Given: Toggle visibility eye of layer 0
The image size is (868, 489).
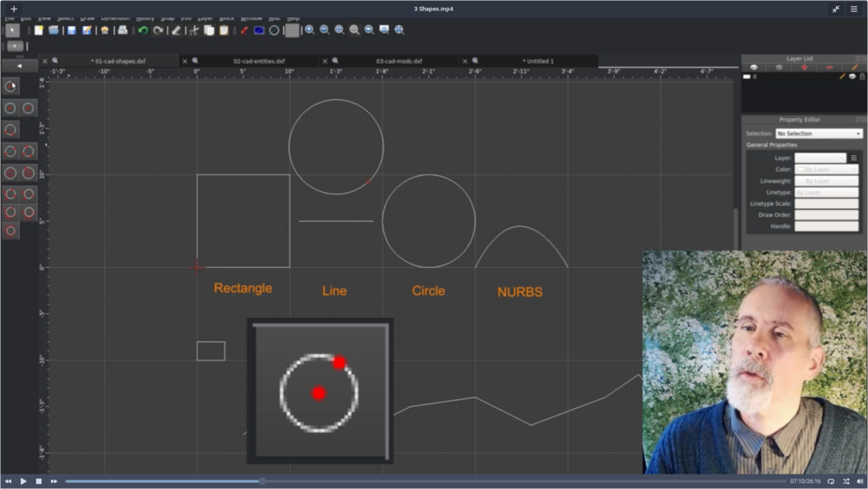Looking at the screenshot, I should coord(852,76).
